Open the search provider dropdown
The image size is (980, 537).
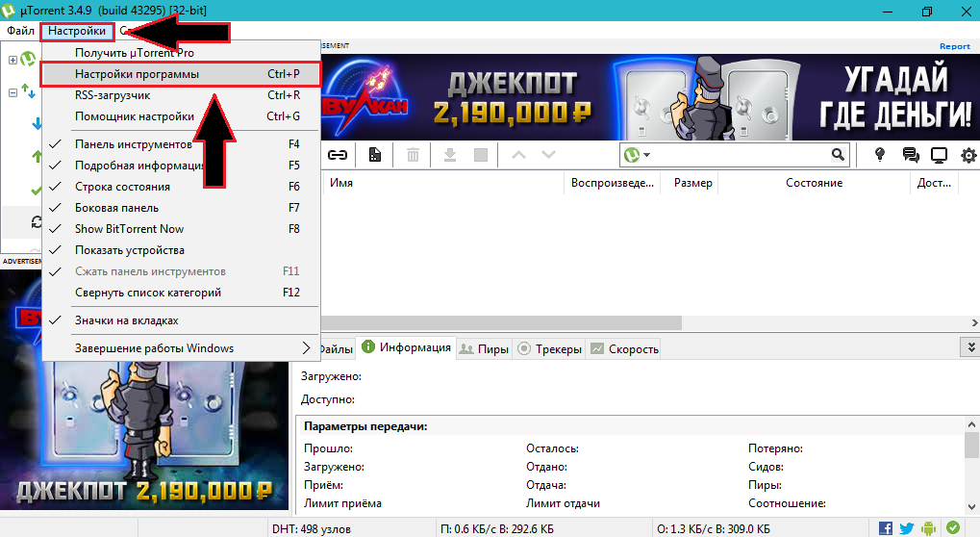point(637,155)
